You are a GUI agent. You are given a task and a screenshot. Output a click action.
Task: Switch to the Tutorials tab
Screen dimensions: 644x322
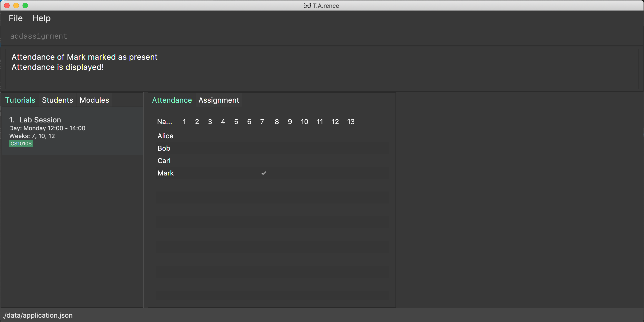click(20, 100)
